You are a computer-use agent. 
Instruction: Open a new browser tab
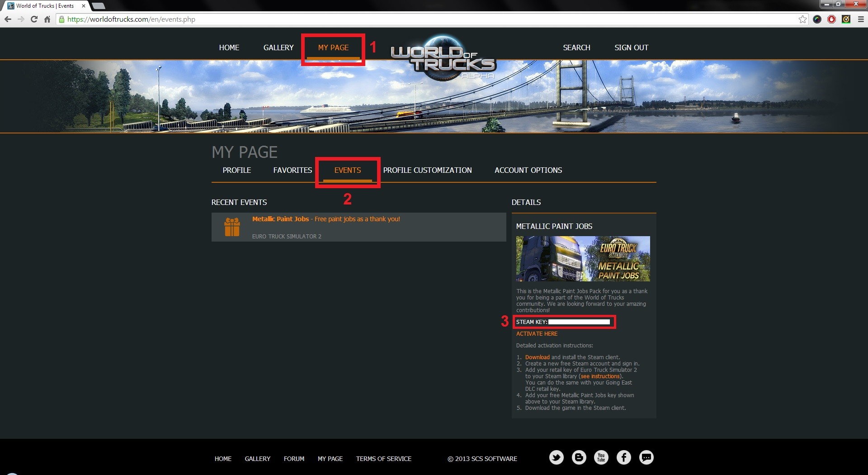pyautogui.click(x=98, y=6)
